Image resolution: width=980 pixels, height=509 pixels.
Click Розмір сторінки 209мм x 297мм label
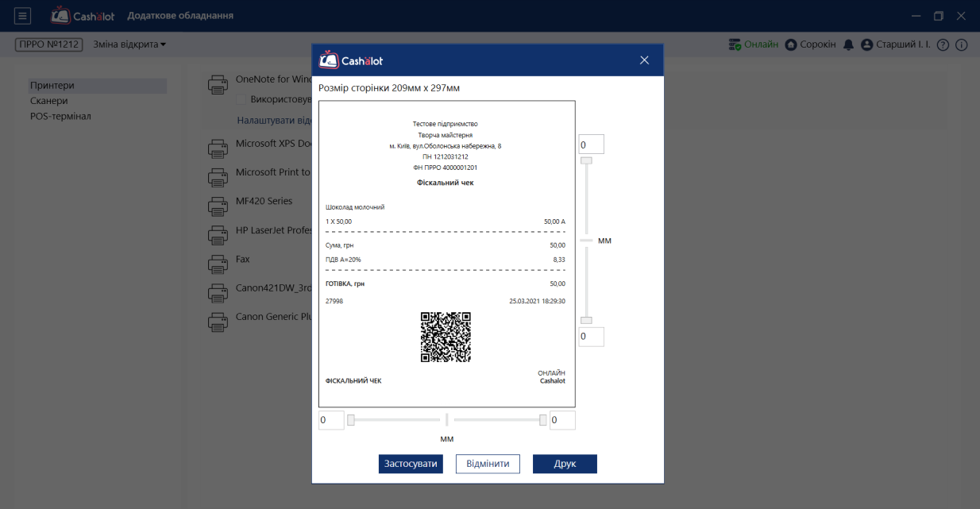click(x=389, y=88)
